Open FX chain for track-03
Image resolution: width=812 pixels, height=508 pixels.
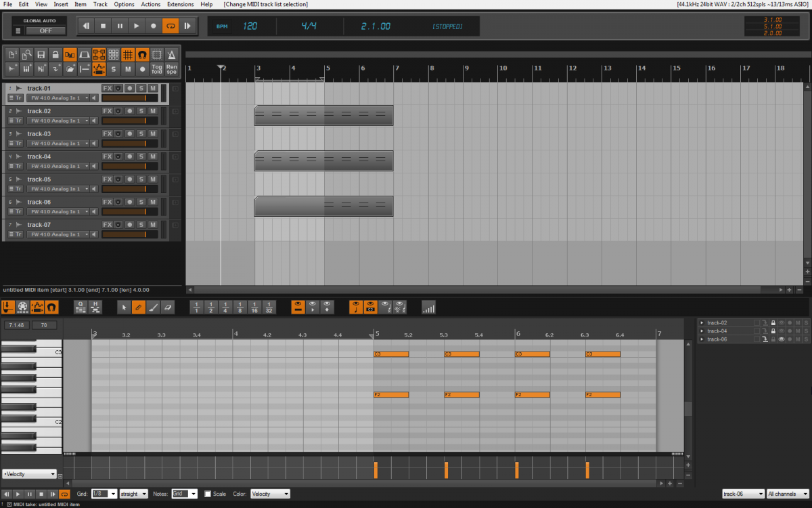107,134
